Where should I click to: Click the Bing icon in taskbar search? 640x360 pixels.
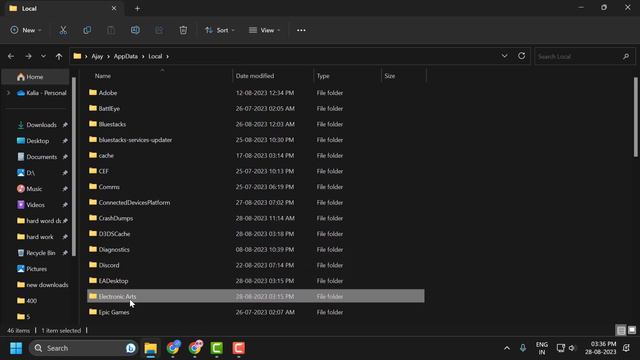(x=131, y=348)
